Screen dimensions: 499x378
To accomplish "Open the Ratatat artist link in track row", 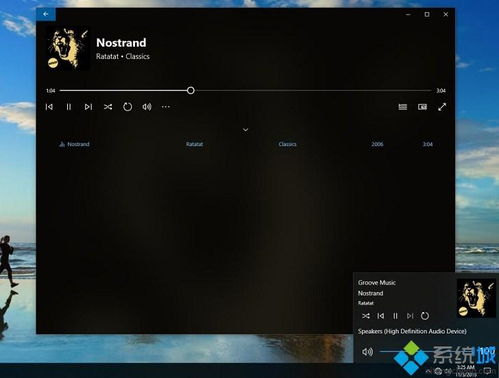I will [x=194, y=144].
